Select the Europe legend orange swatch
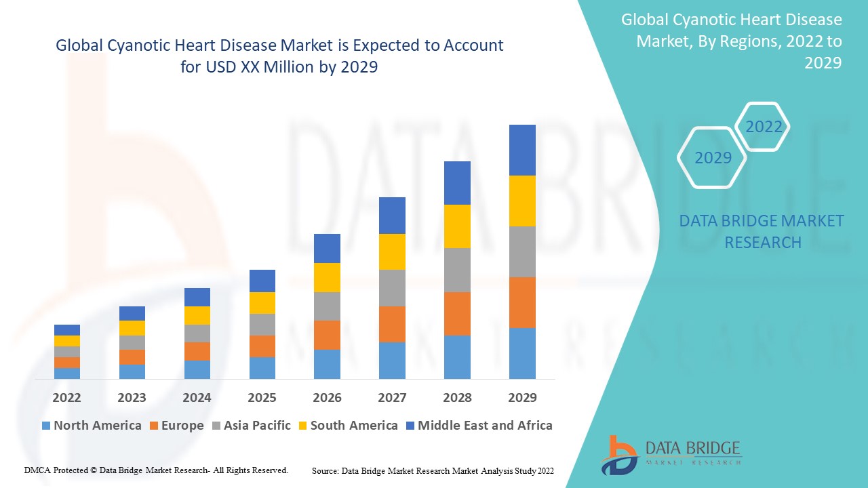 pos(155,426)
